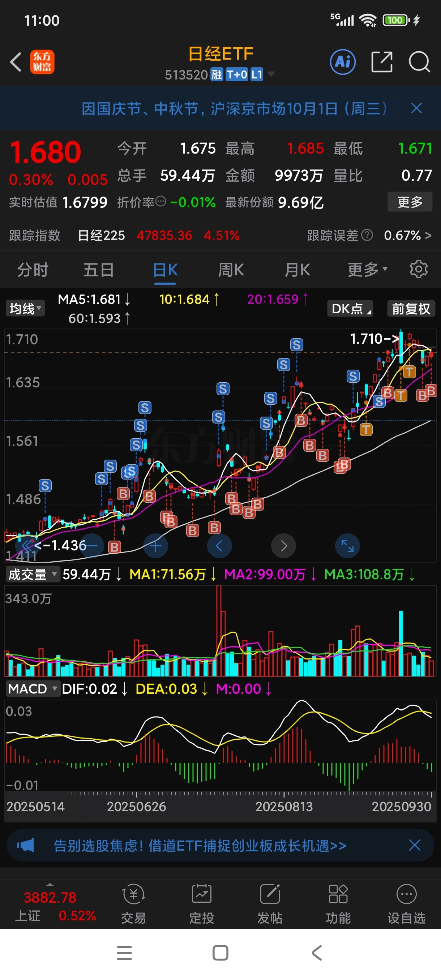Viewport: 441px width, 980px height.
Task: Tap the zoom-out minus chart control
Action: pos(91,546)
